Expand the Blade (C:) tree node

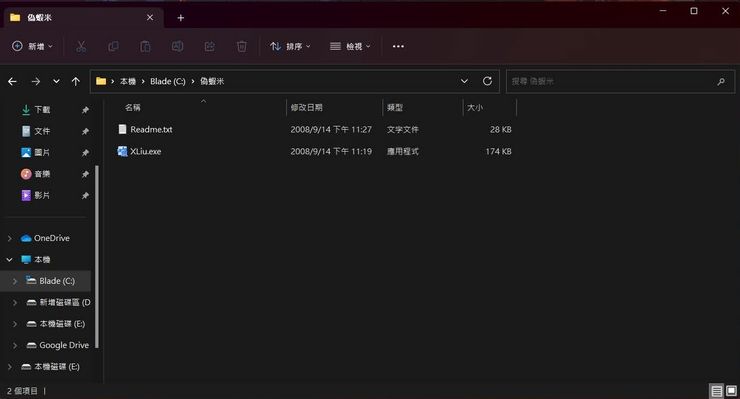point(15,281)
